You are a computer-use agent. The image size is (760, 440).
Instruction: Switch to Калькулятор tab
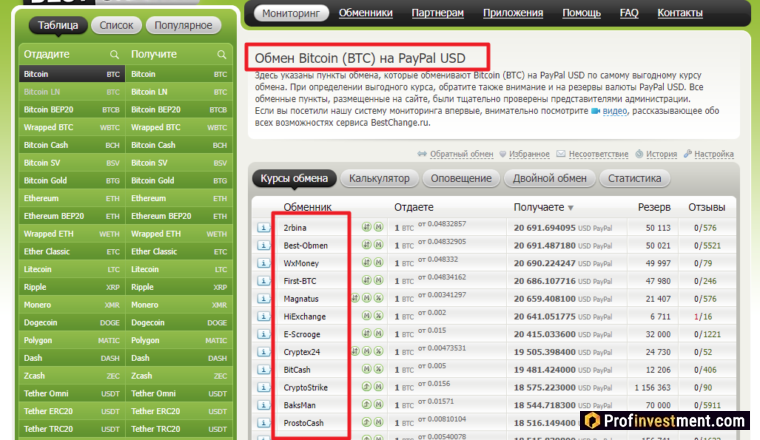(x=380, y=178)
